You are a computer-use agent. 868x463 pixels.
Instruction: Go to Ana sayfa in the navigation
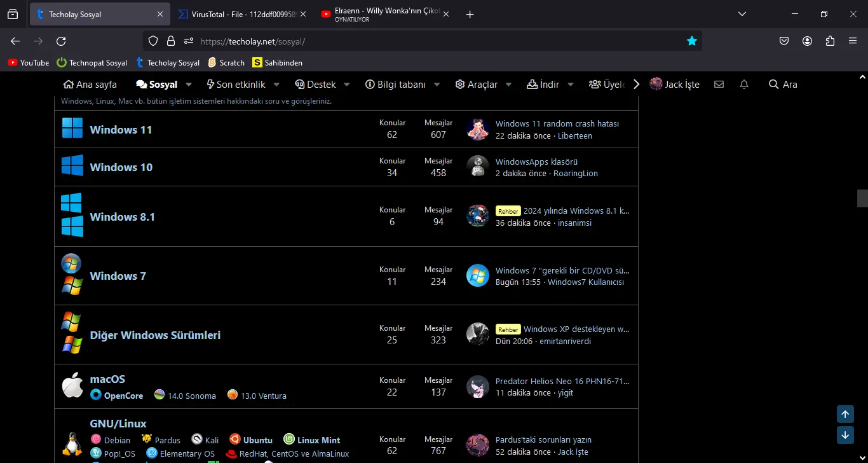90,85
